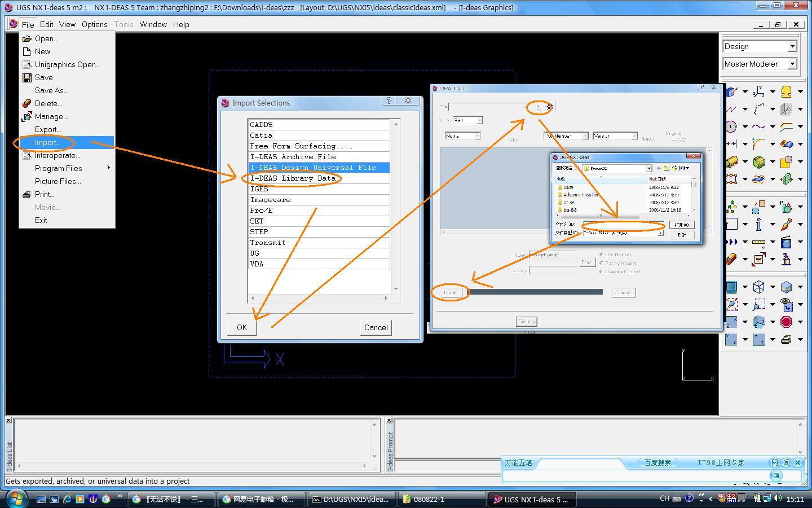812x508 pixels.
Task: Click the printer icon in the toolbar
Action: (786, 339)
